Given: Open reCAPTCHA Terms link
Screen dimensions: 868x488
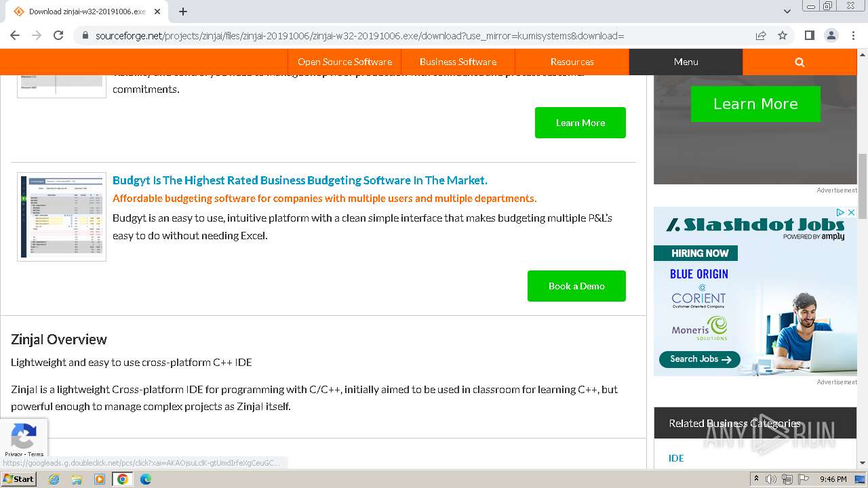Looking at the screenshot, I should [35, 454].
